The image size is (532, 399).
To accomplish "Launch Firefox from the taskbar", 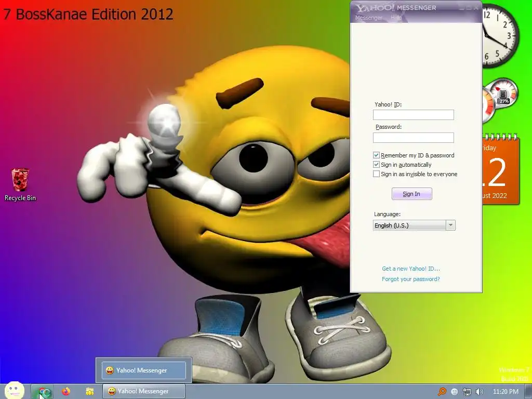I will click(66, 392).
